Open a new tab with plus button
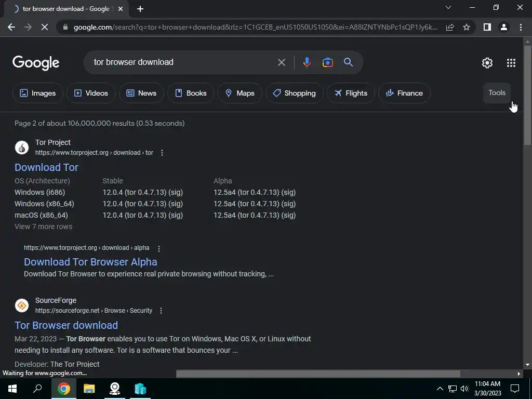The width and height of the screenshot is (532, 399). tap(140, 9)
